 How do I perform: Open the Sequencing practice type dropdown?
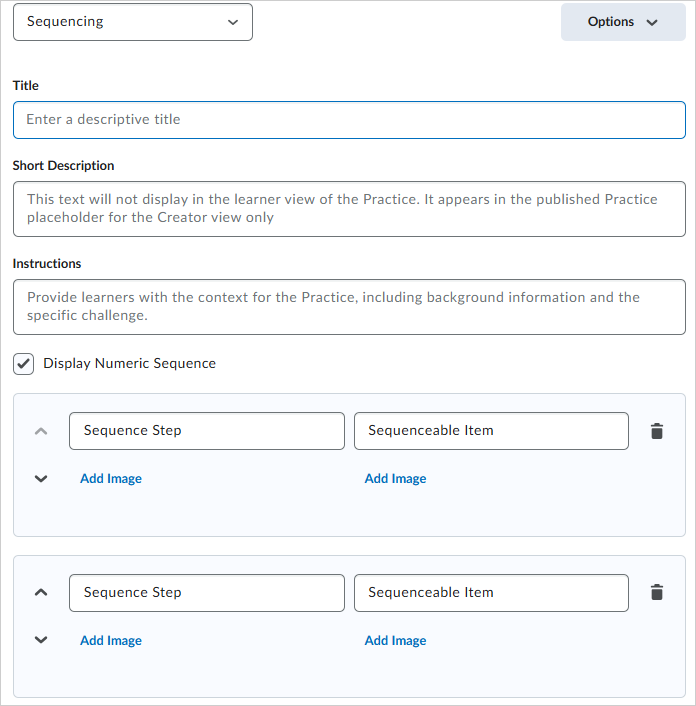(x=133, y=22)
